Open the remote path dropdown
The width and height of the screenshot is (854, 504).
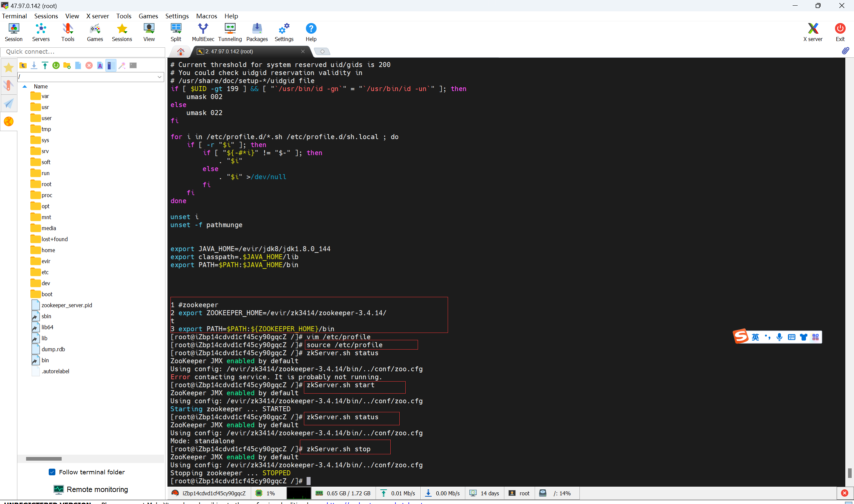pos(159,77)
